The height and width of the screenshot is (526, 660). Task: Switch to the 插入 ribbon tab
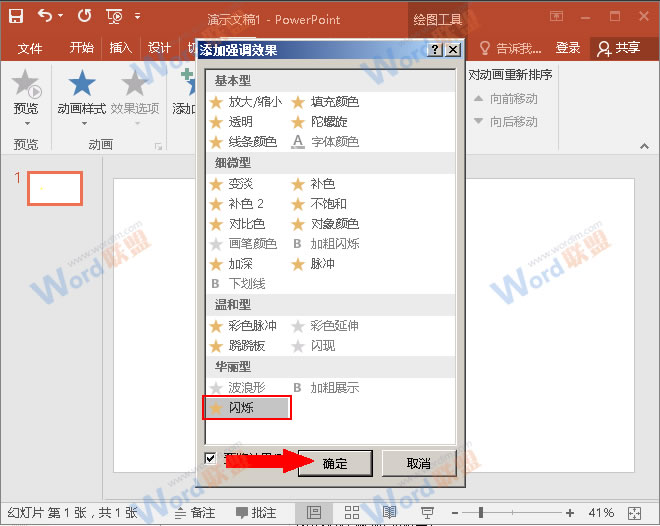tap(120, 48)
